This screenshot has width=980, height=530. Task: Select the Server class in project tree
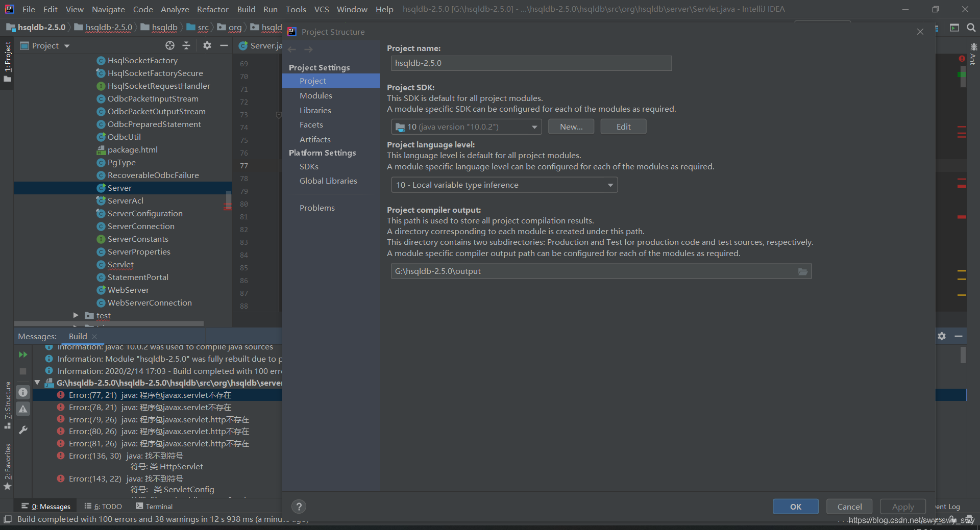(119, 188)
